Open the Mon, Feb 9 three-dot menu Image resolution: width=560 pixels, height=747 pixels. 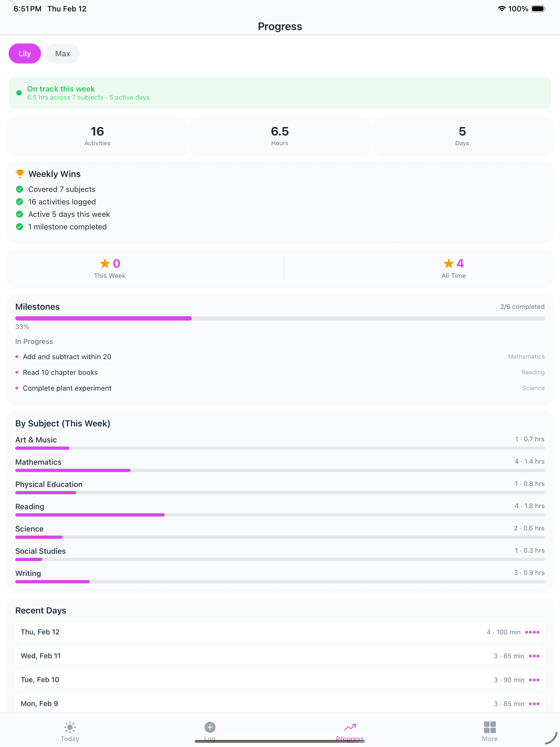(x=534, y=704)
